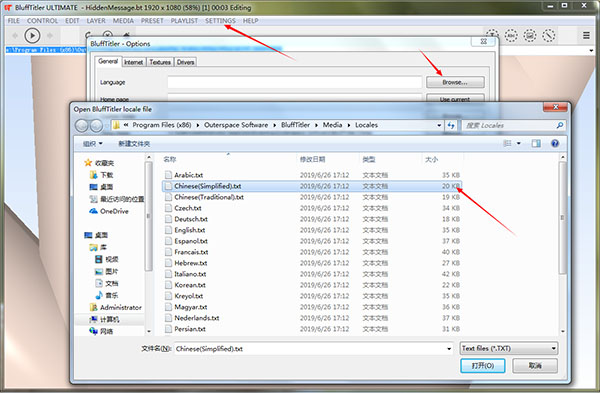Toggle the preview pane icon
This screenshot has width=600, height=393.
(x=536, y=144)
